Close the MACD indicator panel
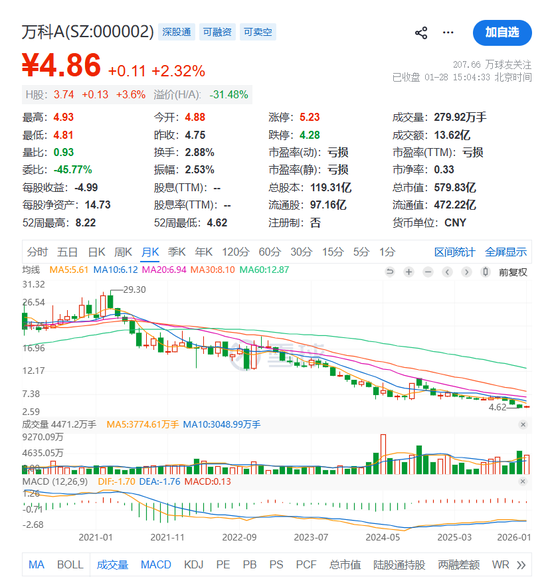Viewport: 550px width, 583px height. 523,481
